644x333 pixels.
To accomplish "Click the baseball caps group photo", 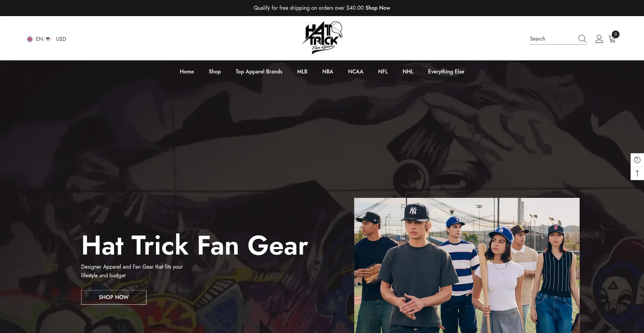I will pos(467,265).
